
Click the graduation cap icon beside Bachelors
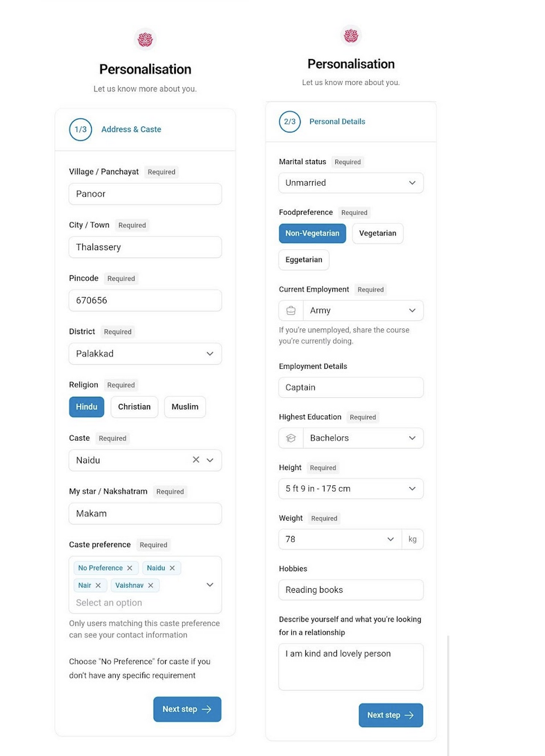(x=291, y=438)
